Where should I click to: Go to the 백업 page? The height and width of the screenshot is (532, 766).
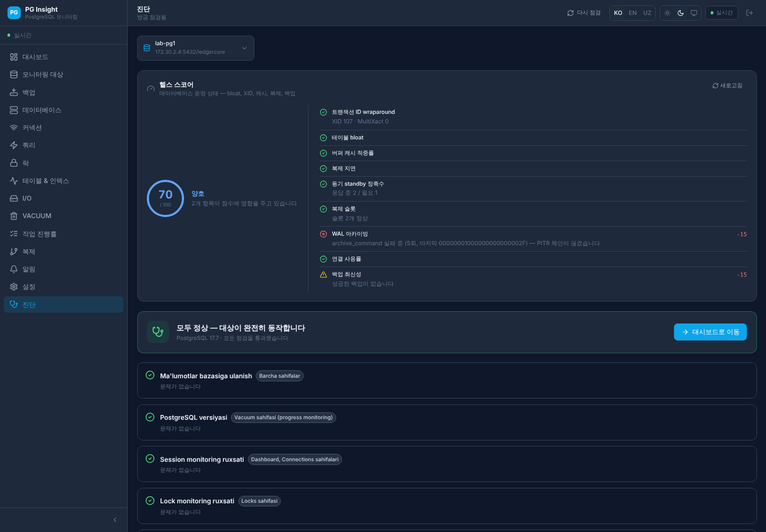tap(63, 93)
